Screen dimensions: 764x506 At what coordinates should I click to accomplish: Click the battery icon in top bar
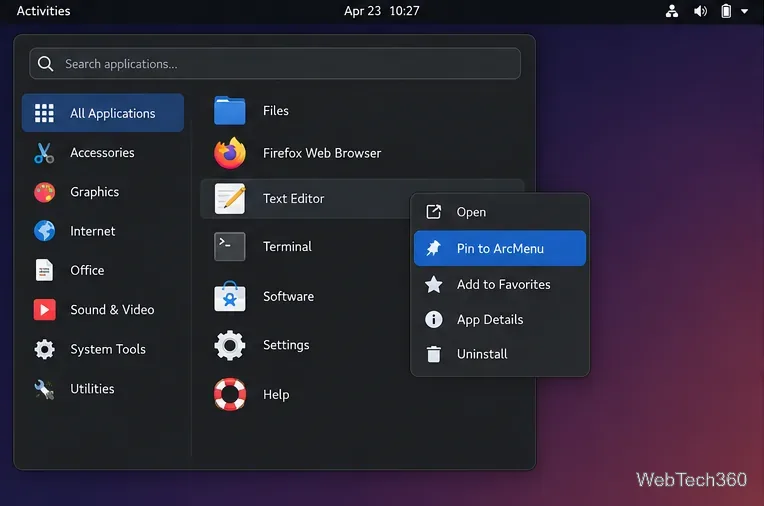tap(726, 11)
